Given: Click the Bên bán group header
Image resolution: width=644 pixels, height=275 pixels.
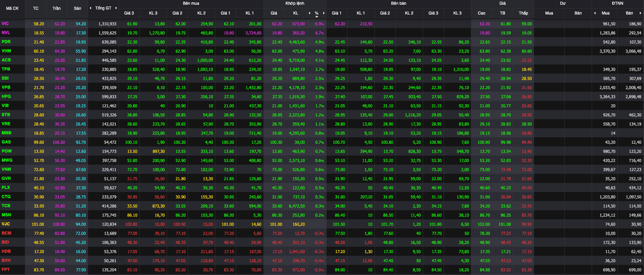Looking at the screenshot, I should tap(398, 3).
